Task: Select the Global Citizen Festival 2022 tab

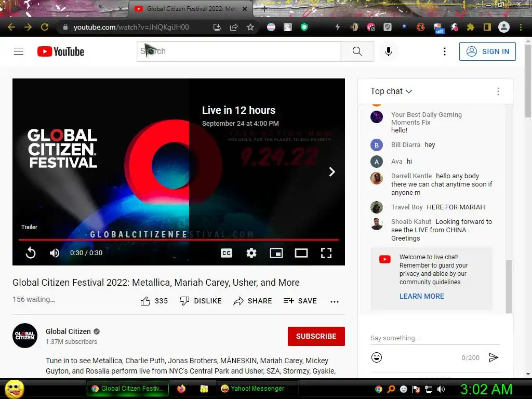Action: click(x=191, y=9)
